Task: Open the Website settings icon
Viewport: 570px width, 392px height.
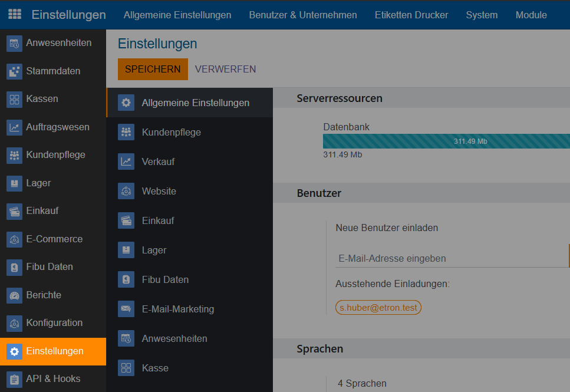Action: [x=126, y=191]
